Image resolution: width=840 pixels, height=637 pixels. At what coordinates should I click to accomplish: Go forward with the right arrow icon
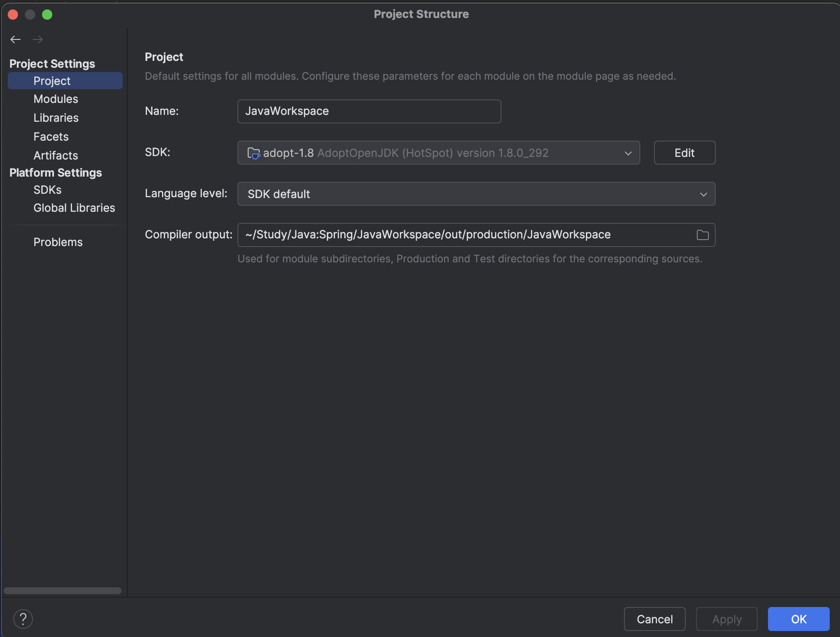tap(38, 39)
